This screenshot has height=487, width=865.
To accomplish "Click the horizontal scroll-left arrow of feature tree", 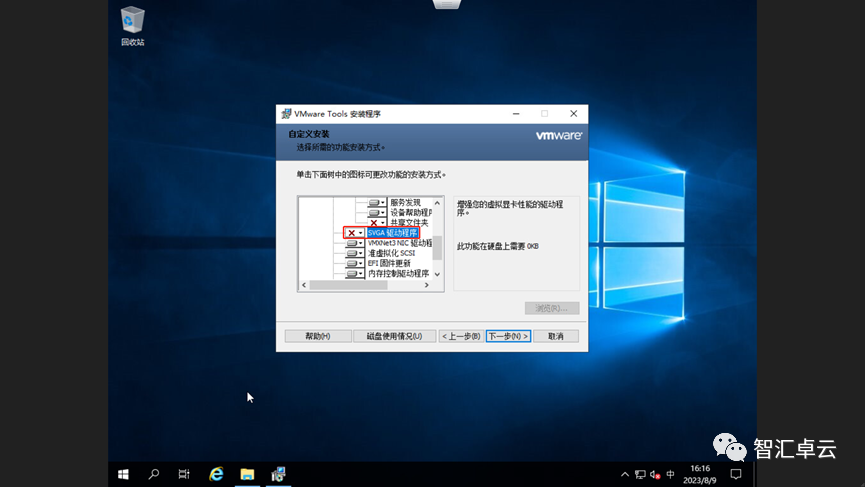I will coord(304,285).
